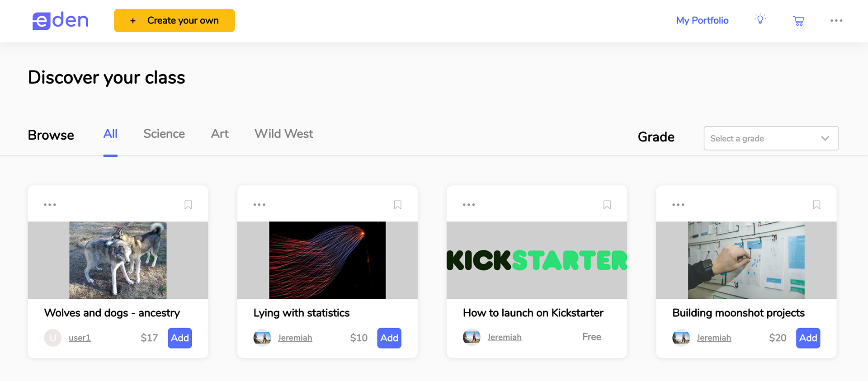Open the lightbulb ideas icon
Screen dimensions: 868x381
point(760,19)
